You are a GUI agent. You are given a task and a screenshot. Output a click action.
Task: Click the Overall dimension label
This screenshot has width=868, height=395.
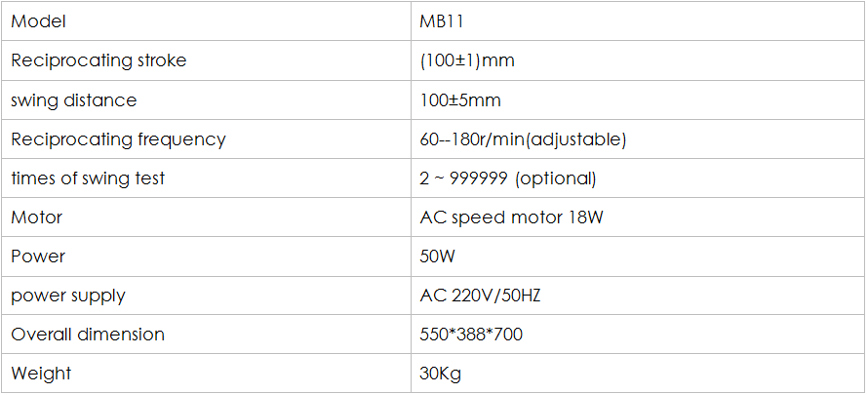click(88, 335)
